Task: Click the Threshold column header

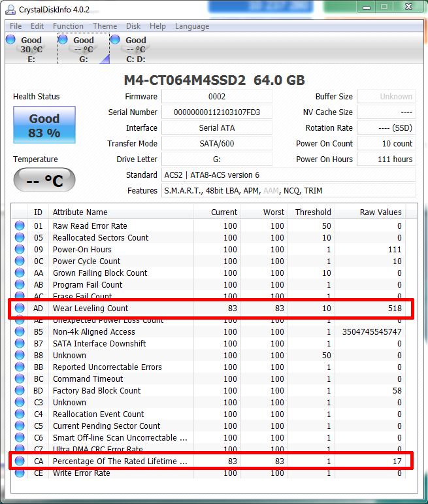Action: point(311,212)
